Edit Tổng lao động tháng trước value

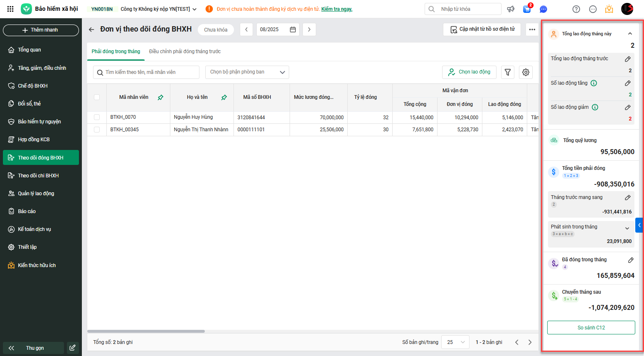(627, 59)
